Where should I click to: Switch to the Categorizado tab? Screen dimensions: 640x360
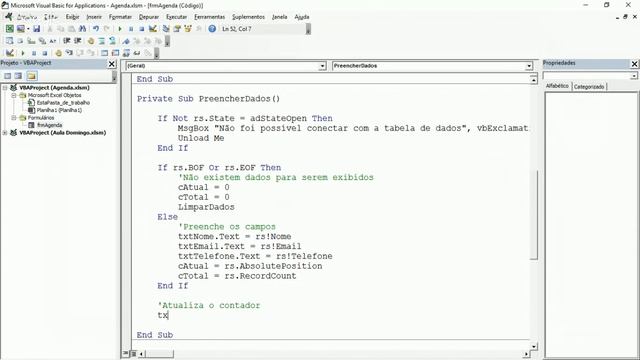[x=589, y=87]
